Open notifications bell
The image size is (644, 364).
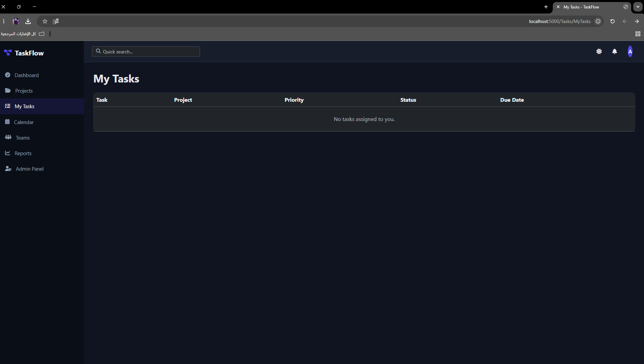pyautogui.click(x=615, y=51)
